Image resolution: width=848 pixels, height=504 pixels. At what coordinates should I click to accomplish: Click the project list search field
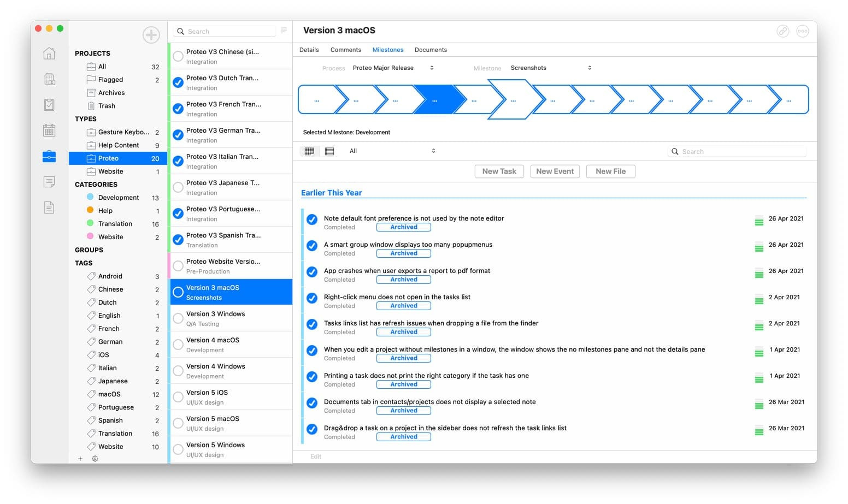[226, 31]
